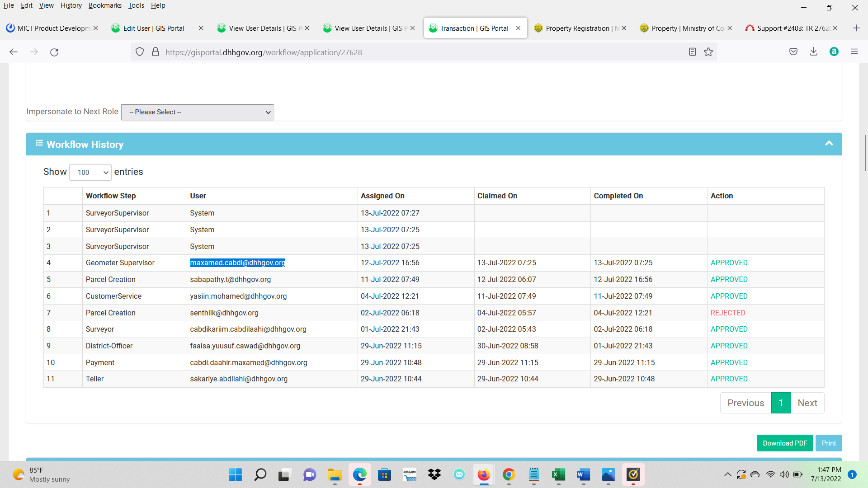Launch the Chat app from taskbar
Image resolution: width=868 pixels, height=488 pixels.
(x=310, y=474)
